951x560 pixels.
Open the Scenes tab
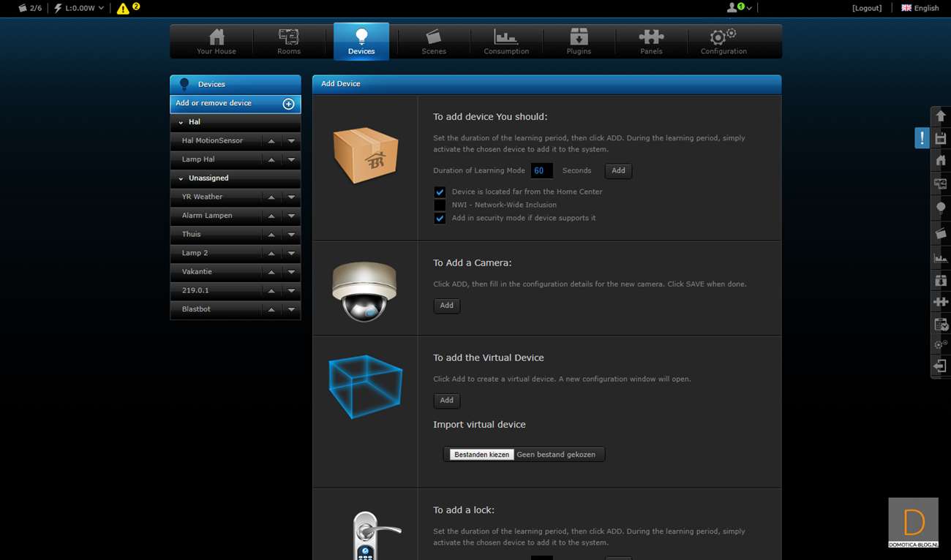(434, 42)
